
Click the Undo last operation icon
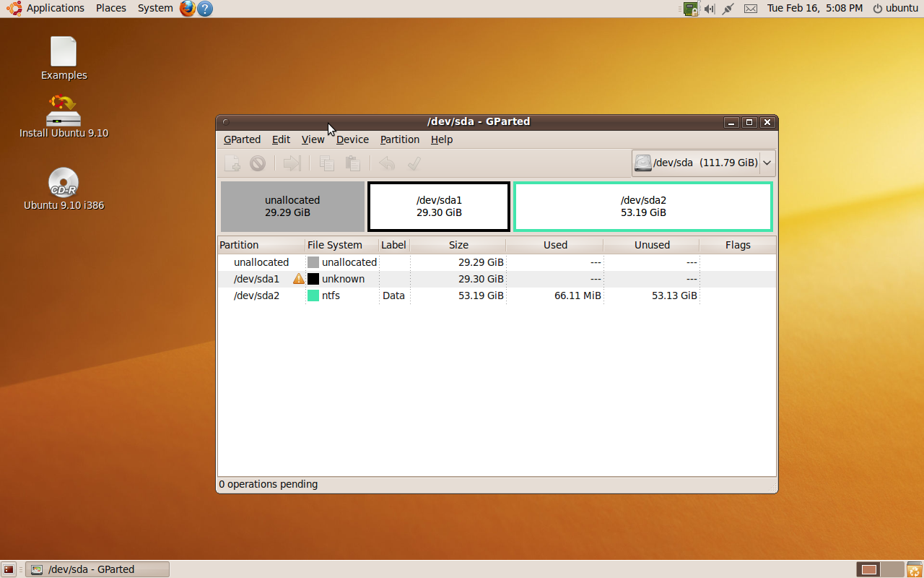[x=387, y=163]
